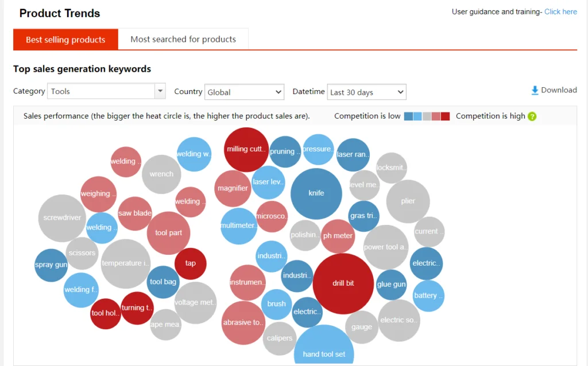Click the 'Top sales generation keywords' heading
Viewport: 588px width, 366px height.
pyautogui.click(x=82, y=69)
